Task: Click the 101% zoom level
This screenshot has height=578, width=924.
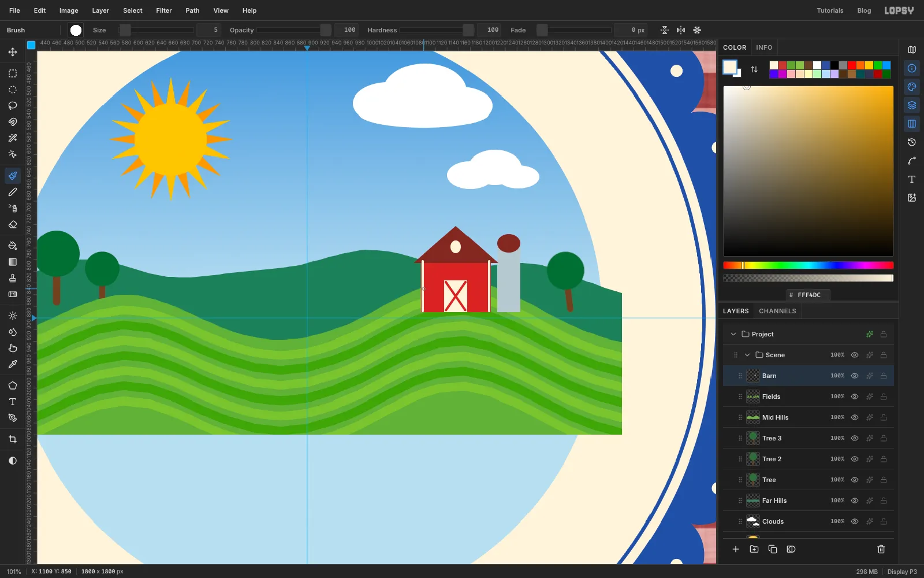Action: [x=14, y=572]
